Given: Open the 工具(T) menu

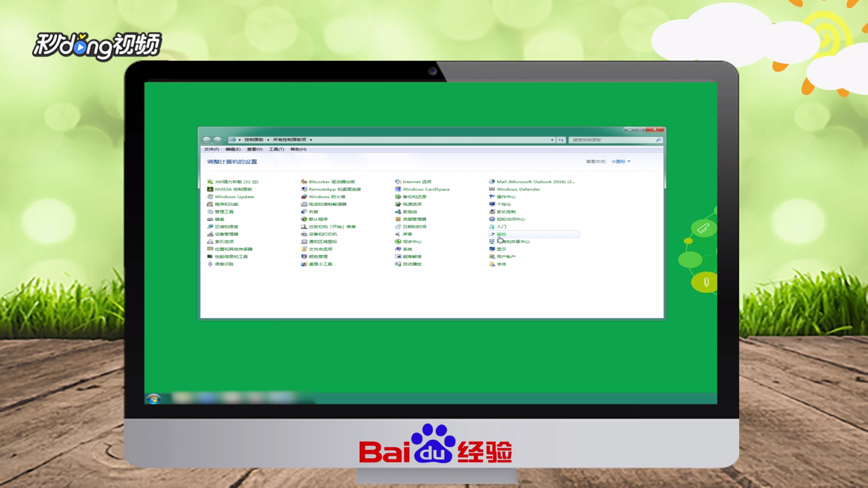Looking at the screenshot, I should pos(277,149).
